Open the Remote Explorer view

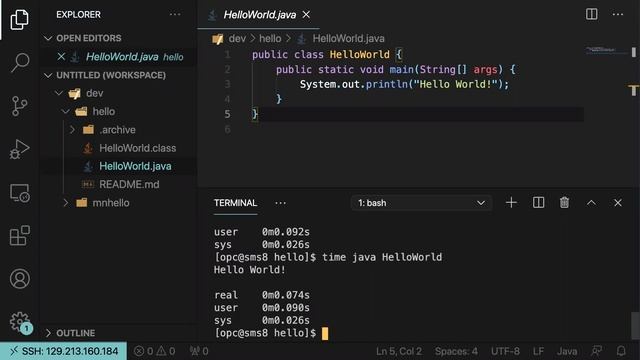coord(20,193)
